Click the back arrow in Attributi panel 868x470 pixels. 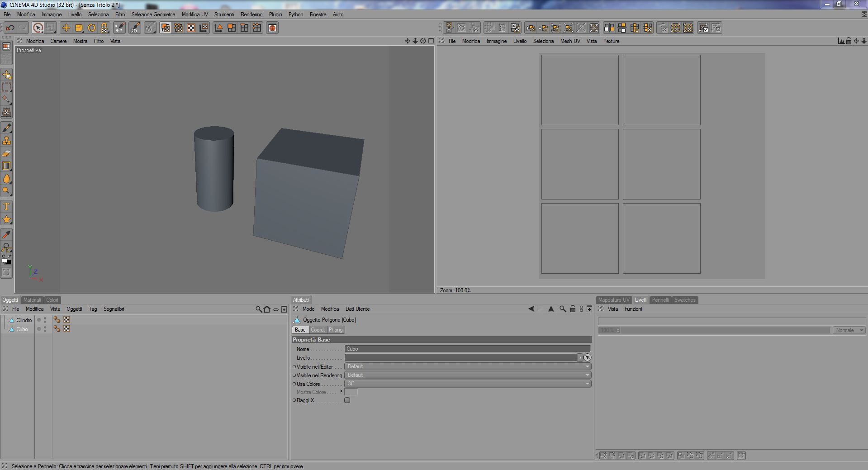[x=531, y=309]
